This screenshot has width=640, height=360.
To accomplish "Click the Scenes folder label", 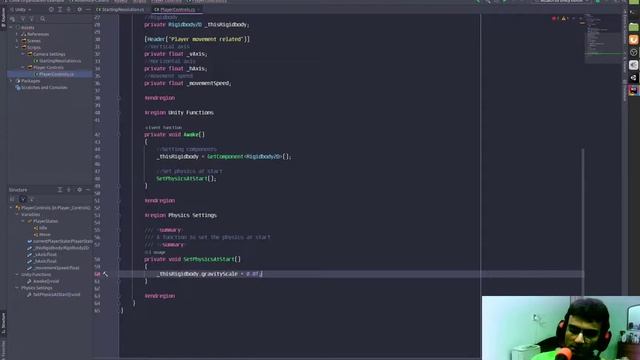I will tap(33, 41).
